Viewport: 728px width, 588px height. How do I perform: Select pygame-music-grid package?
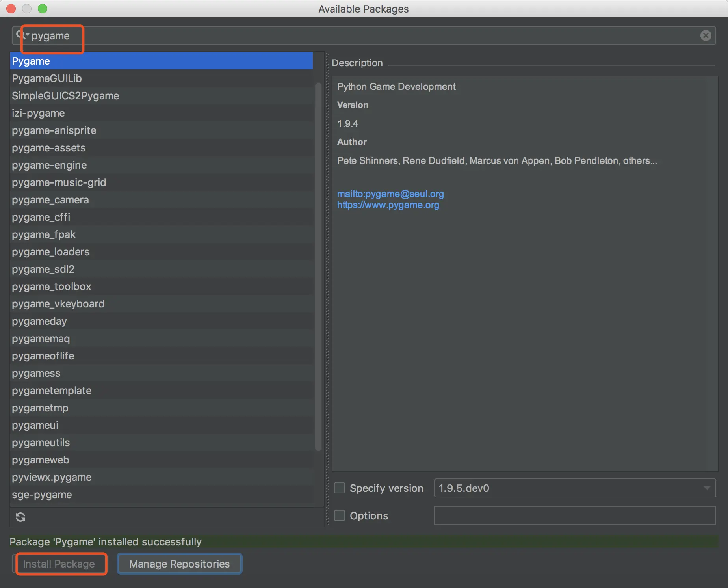162,182
